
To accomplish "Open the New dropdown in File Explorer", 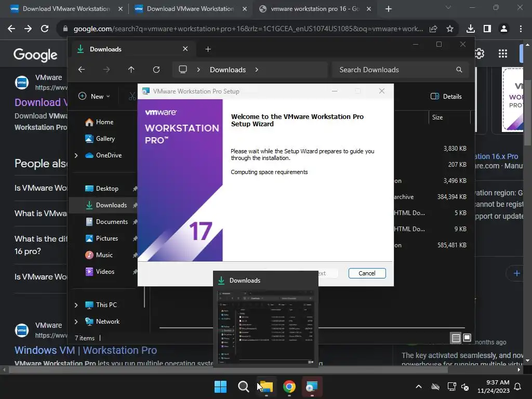I will [x=94, y=96].
